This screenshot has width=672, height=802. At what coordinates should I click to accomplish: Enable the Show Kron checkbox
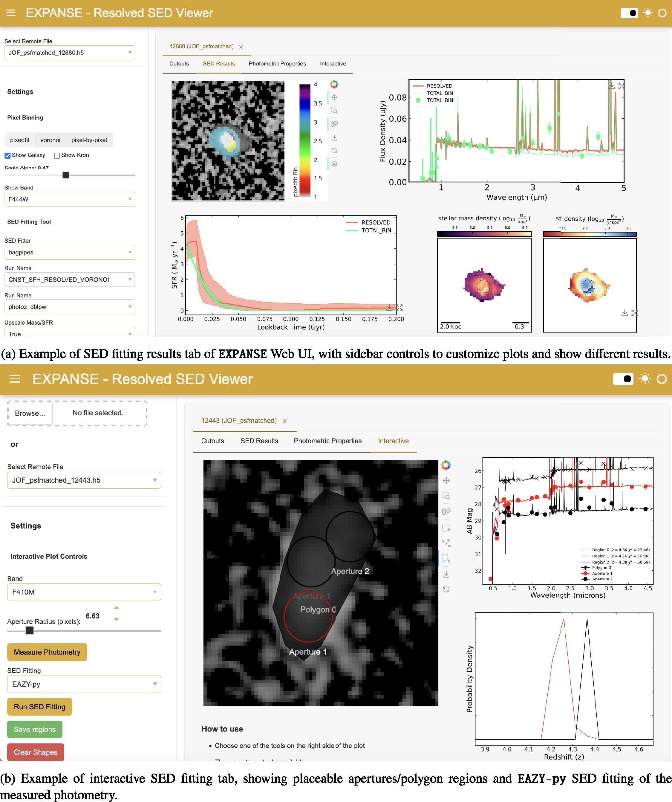57,155
